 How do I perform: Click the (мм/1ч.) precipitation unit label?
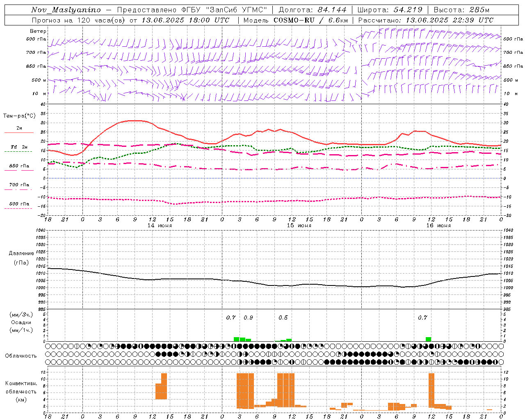click(x=21, y=330)
